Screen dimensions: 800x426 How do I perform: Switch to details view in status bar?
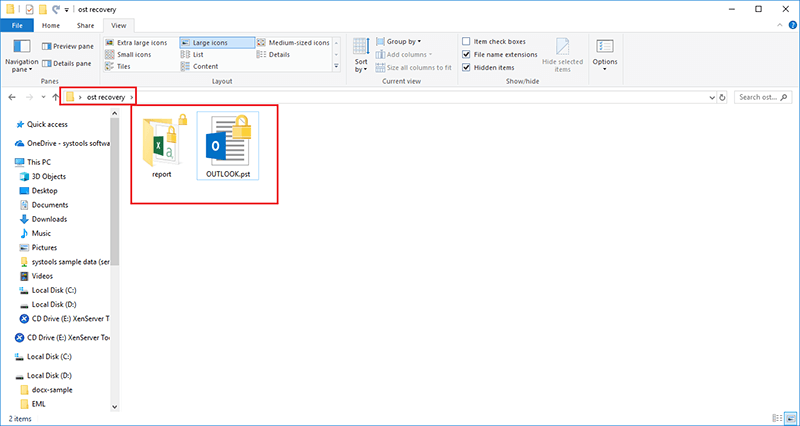[x=776, y=418]
